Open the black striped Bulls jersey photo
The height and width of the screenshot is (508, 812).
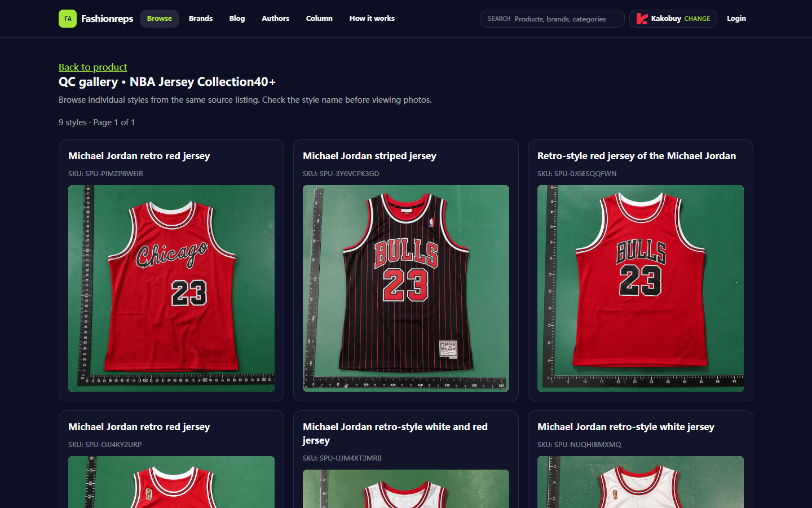406,288
